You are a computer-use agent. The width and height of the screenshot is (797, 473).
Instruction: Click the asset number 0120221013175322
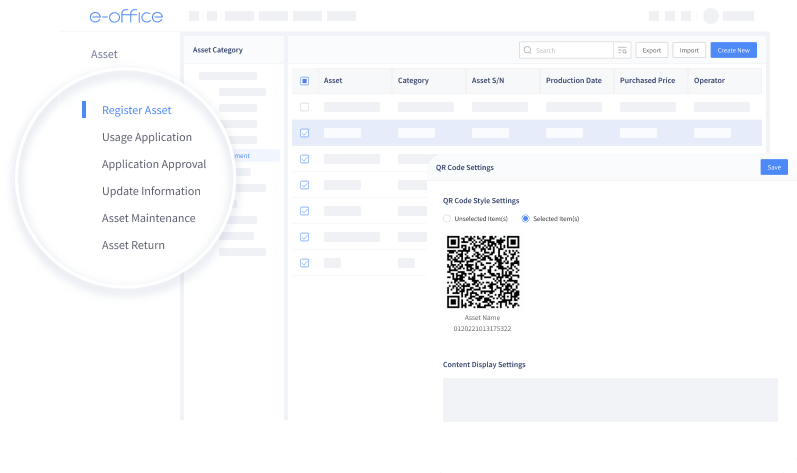tap(482, 329)
